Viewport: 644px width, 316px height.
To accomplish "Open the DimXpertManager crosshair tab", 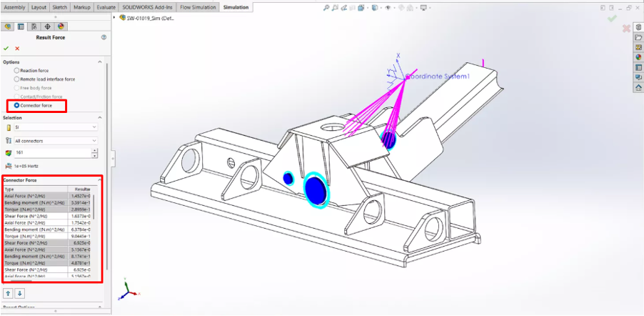I will [x=47, y=26].
